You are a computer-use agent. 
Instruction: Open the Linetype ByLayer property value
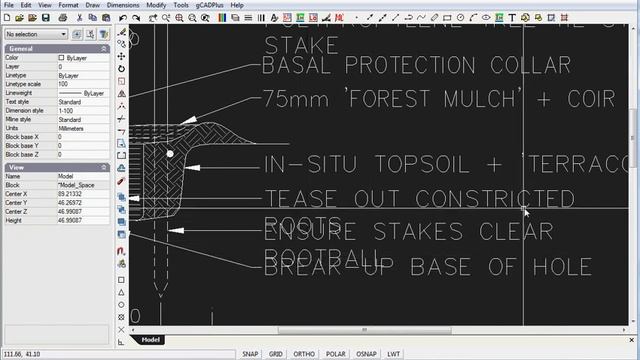(x=83, y=76)
